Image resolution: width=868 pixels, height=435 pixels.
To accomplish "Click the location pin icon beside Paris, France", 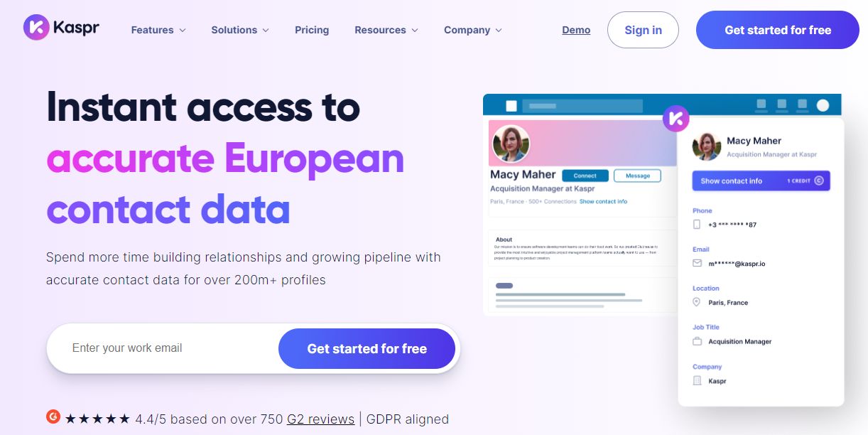I will point(697,303).
